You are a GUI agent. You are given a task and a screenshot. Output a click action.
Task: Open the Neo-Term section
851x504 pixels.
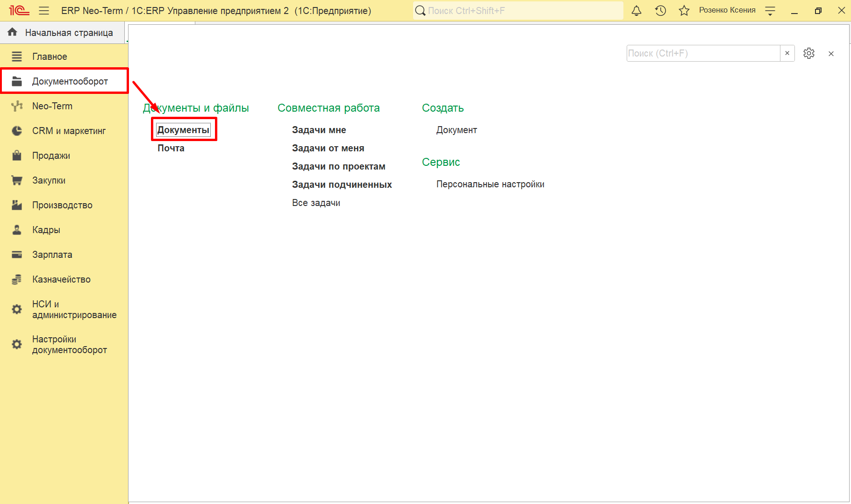point(64,106)
